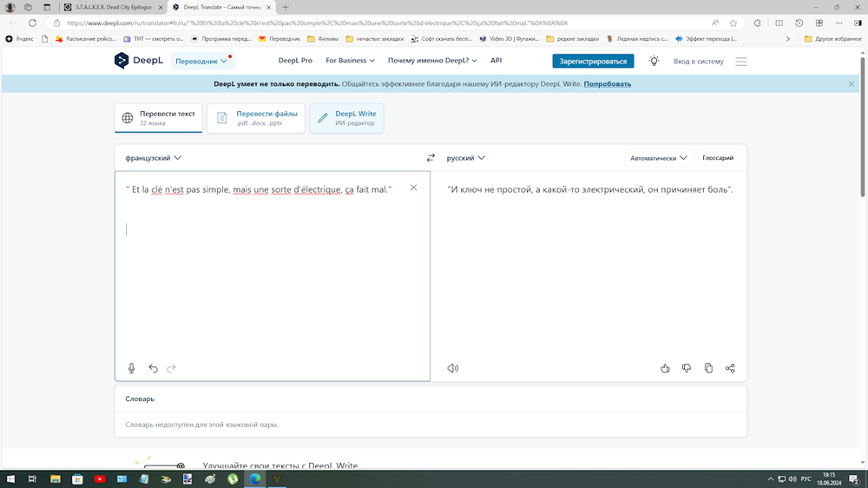Screen dimensions: 868x488
Task: Swap source and target languages
Action: pyautogui.click(x=431, y=158)
